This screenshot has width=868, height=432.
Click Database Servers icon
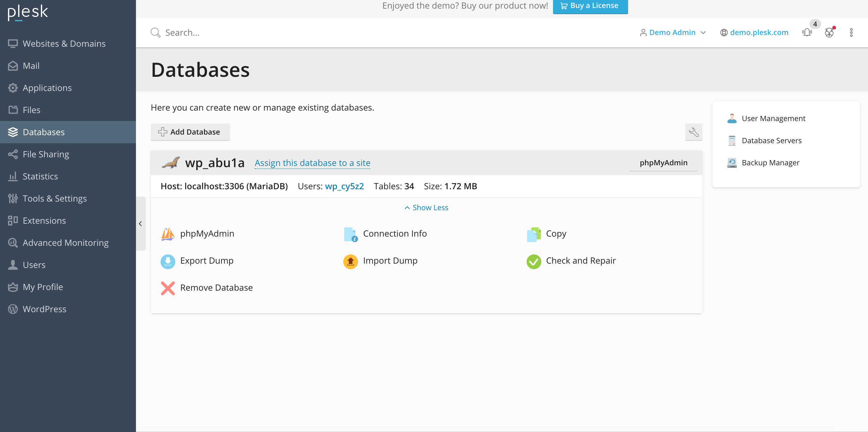click(x=732, y=141)
